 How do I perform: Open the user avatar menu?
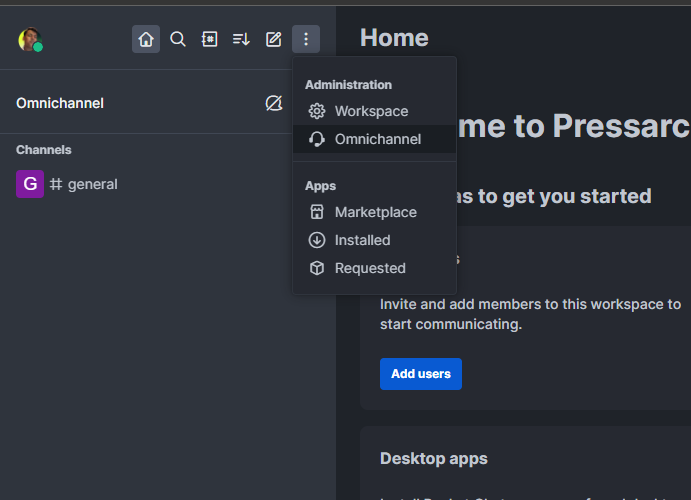[x=30, y=40]
